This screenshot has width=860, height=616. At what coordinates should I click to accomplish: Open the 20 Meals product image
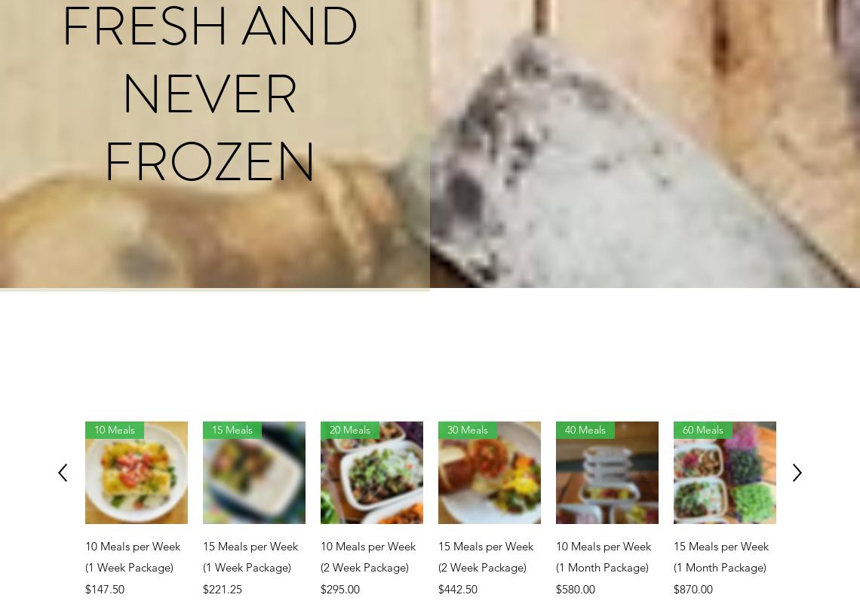coord(372,473)
